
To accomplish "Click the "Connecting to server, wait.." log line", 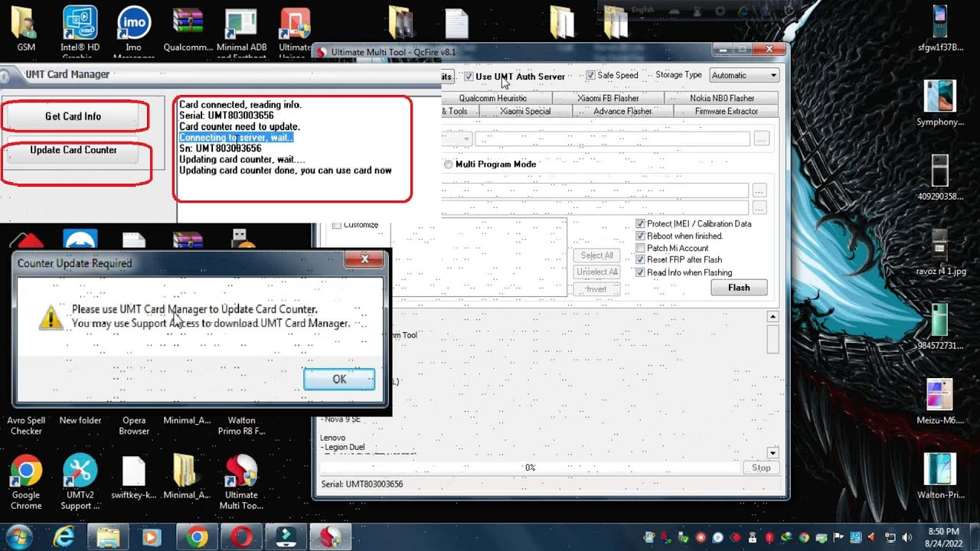I will coord(236,138).
